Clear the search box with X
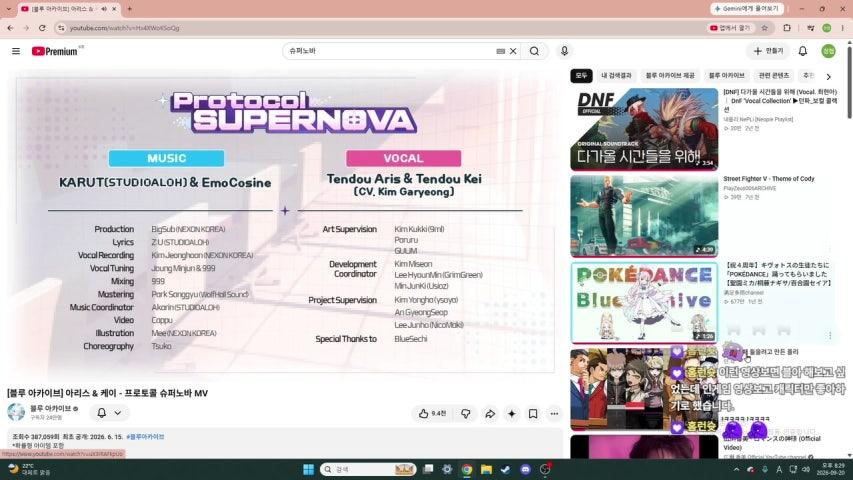The width and height of the screenshot is (853, 480). point(513,51)
